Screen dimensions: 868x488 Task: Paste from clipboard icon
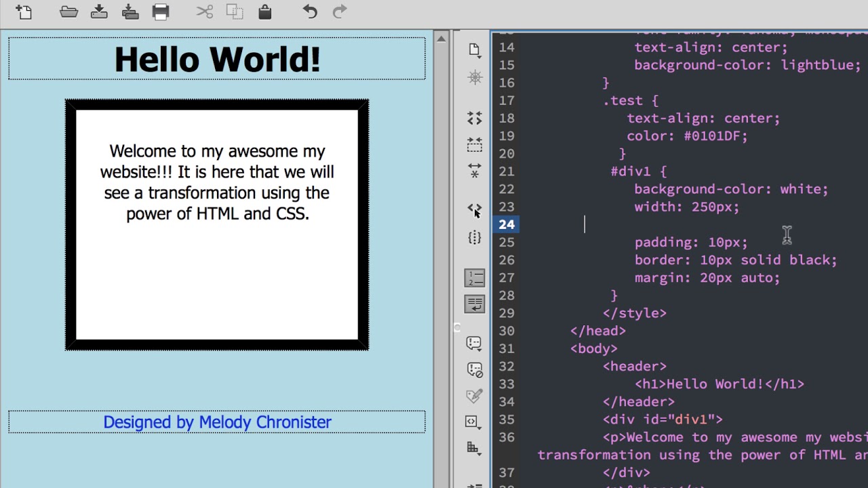coord(265,12)
